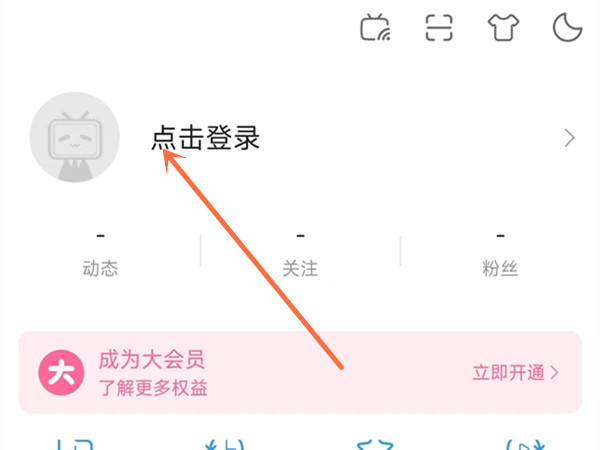Tap the gray default avatar picture

pos(75,137)
